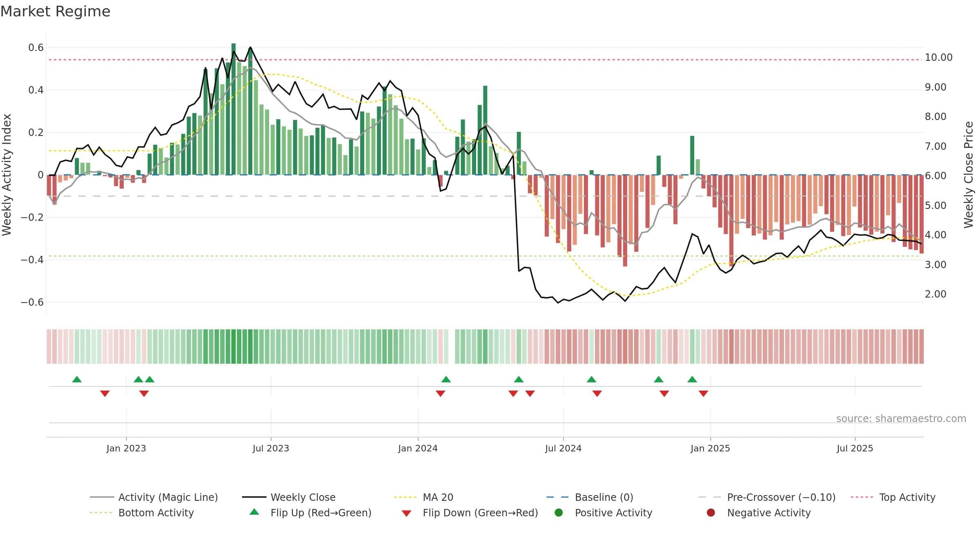Image resolution: width=980 pixels, height=551 pixels.
Task: Click the 2.00 price axis tick
Action: 935,294
